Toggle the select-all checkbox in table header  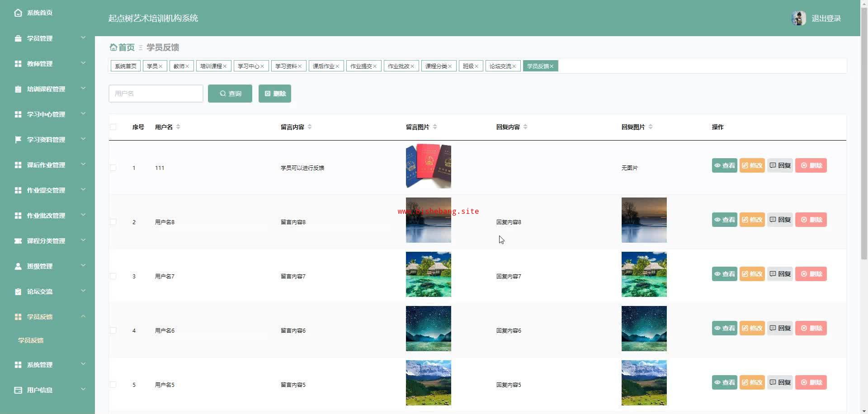pos(113,127)
